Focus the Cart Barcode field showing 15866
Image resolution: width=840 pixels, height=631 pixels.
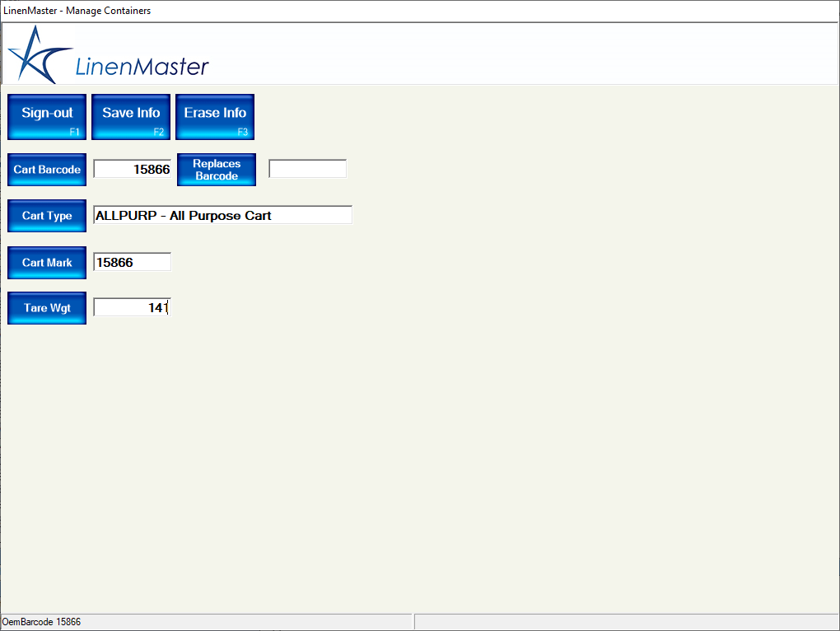(x=133, y=169)
